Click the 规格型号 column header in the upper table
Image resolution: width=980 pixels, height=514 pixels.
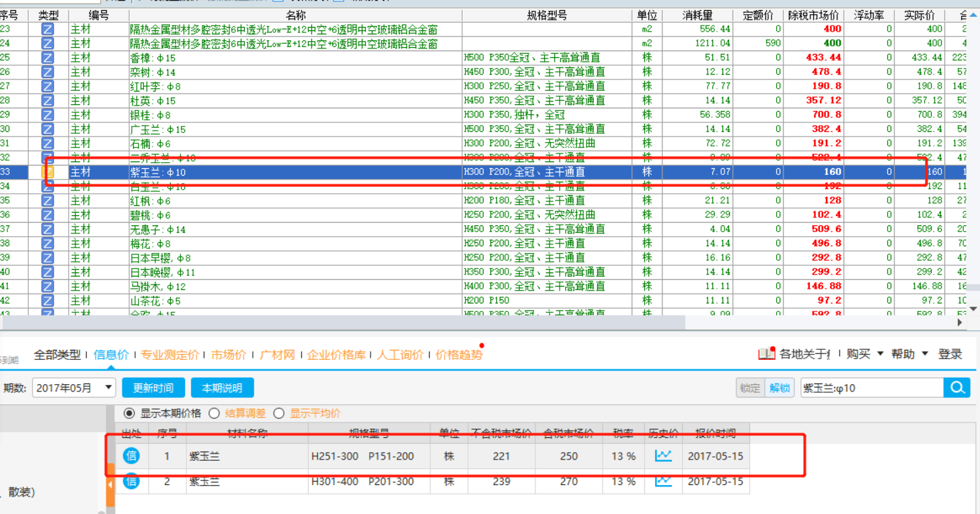click(x=547, y=15)
